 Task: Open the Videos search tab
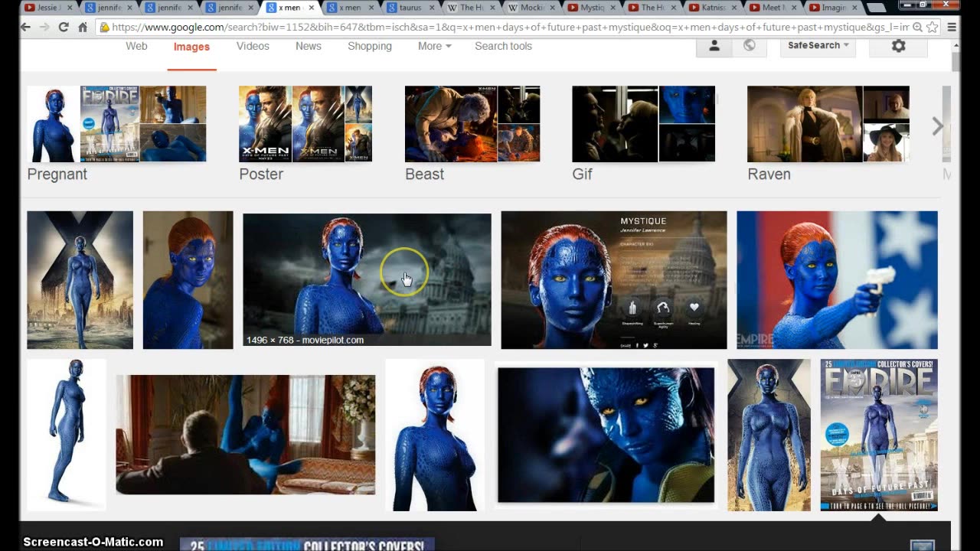click(x=253, y=46)
